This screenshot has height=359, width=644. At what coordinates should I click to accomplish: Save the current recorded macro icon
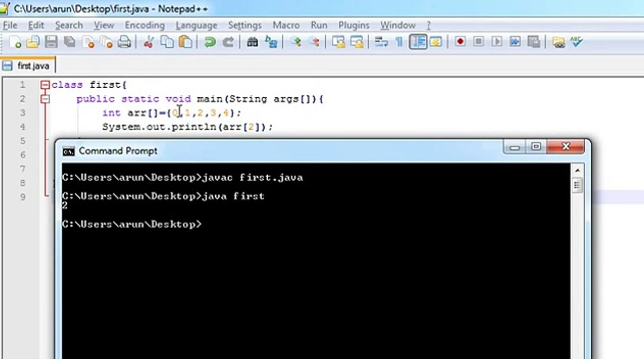[x=533, y=42]
